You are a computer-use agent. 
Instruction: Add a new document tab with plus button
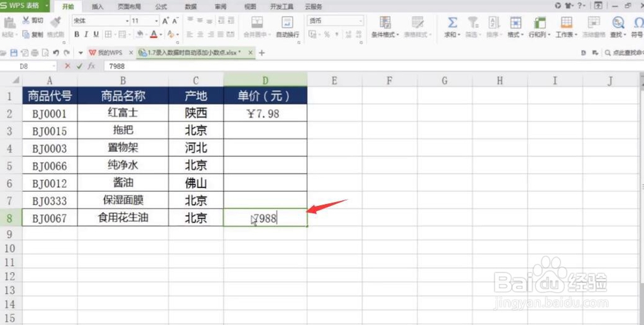[261, 53]
